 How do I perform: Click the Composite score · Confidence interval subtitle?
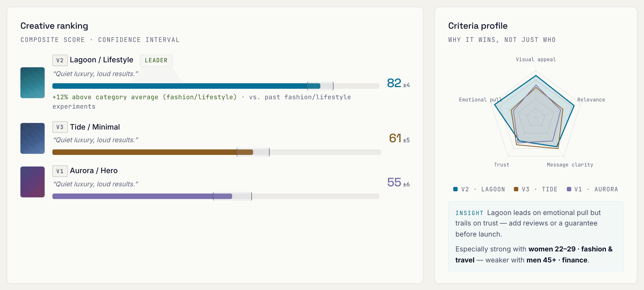[100, 40]
